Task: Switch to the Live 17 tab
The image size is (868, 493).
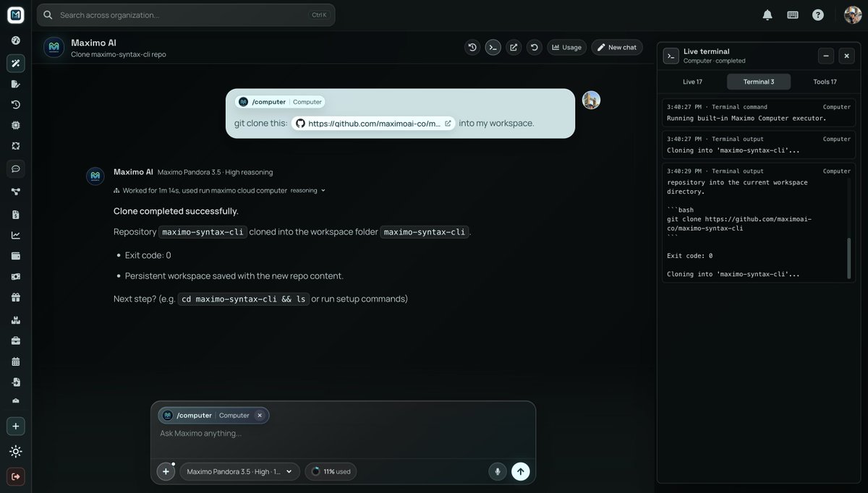Action: coord(693,82)
